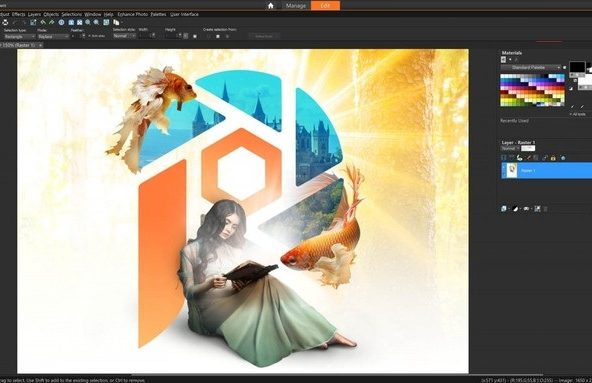Close the Raster 1 document tab
This screenshot has width=592, height=383.
click(40, 45)
